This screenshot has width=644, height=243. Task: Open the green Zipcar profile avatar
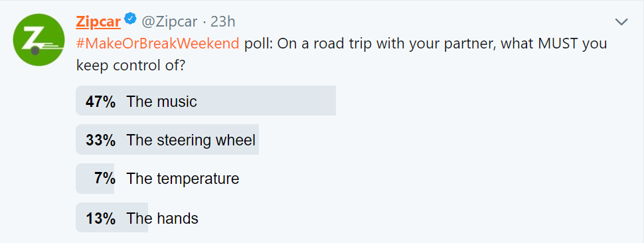pos(39,40)
